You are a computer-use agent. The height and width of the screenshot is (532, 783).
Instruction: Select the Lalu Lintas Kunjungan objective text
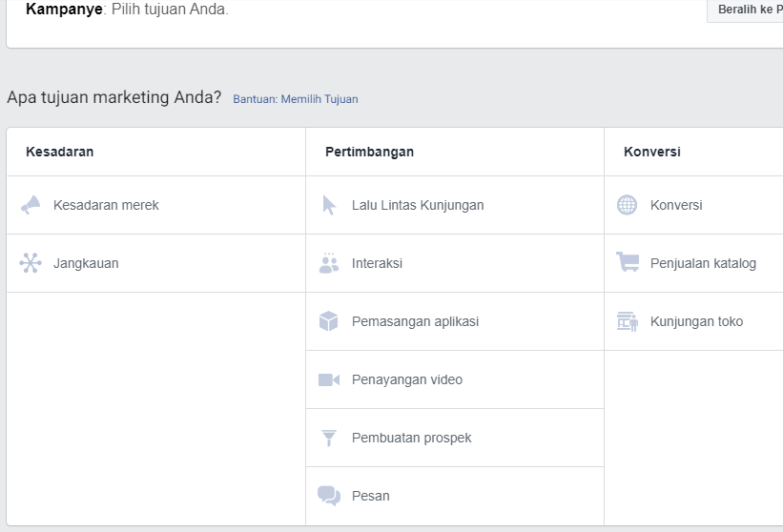pos(418,205)
